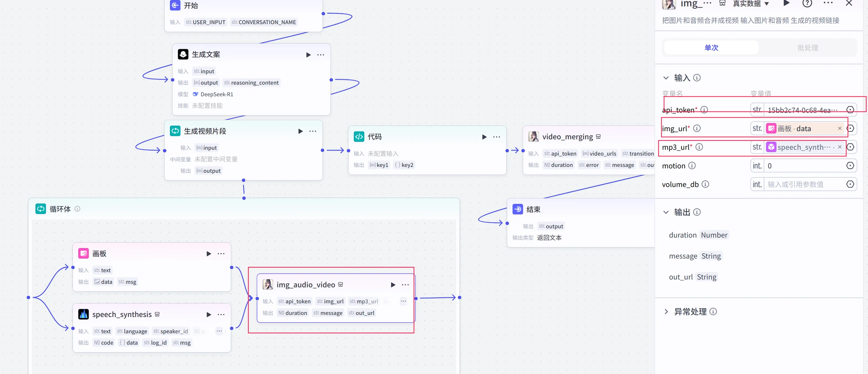
Task: Open panel header more options menu
Action: [x=828, y=3]
